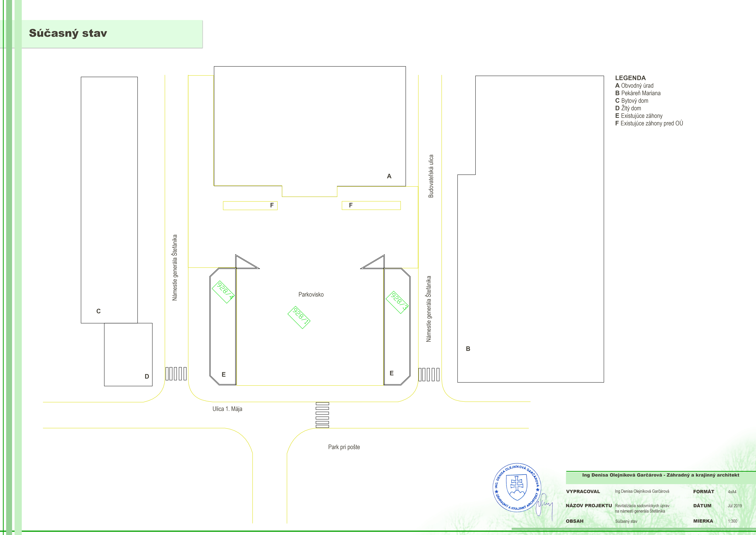Click the letter "D" inside the small square building
The width and height of the screenshot is (756, 535).
tap(147, 377)
